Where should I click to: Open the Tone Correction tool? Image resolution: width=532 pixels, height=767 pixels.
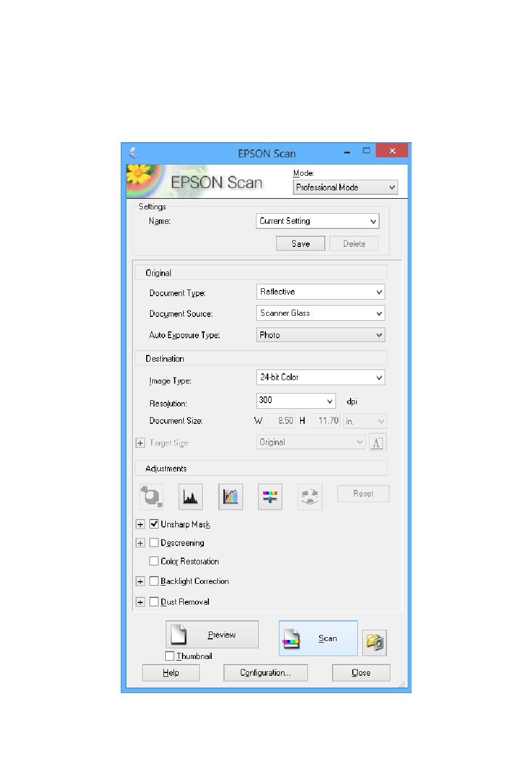pyautogui.click(x=231, y=497)
